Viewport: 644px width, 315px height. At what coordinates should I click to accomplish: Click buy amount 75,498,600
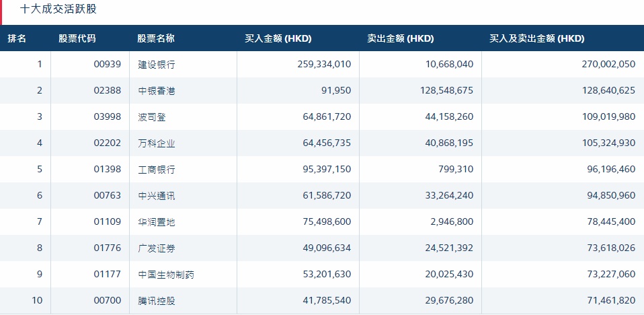[x=327, y=222]
